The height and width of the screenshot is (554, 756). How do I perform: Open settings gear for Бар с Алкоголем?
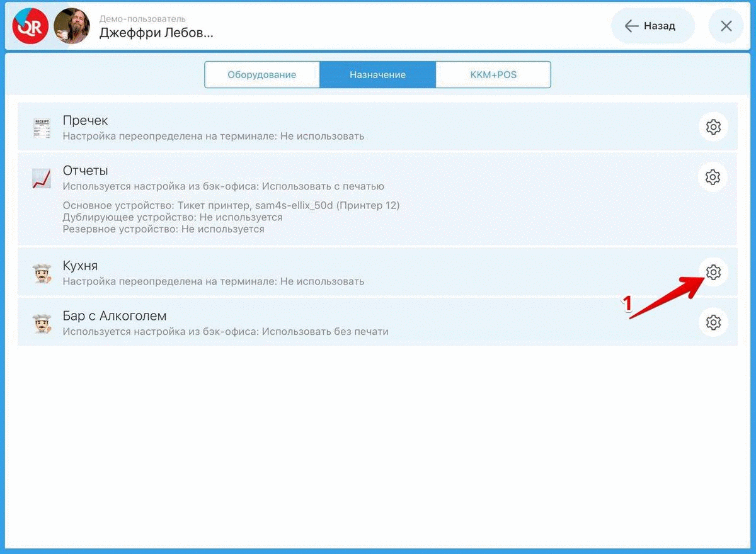click(x=713, y=322)
